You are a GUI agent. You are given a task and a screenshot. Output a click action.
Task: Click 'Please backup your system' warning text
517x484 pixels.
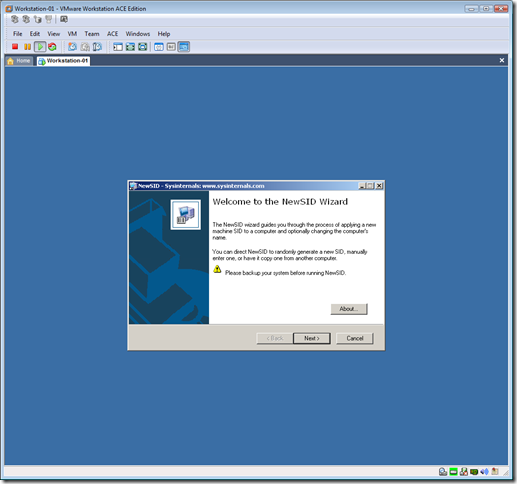pos(286,273)
